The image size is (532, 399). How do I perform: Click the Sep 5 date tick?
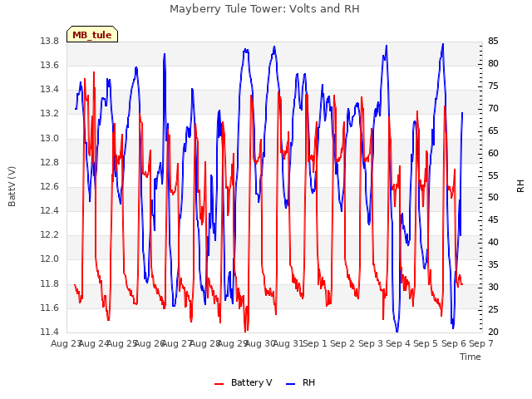click(426, 343)
